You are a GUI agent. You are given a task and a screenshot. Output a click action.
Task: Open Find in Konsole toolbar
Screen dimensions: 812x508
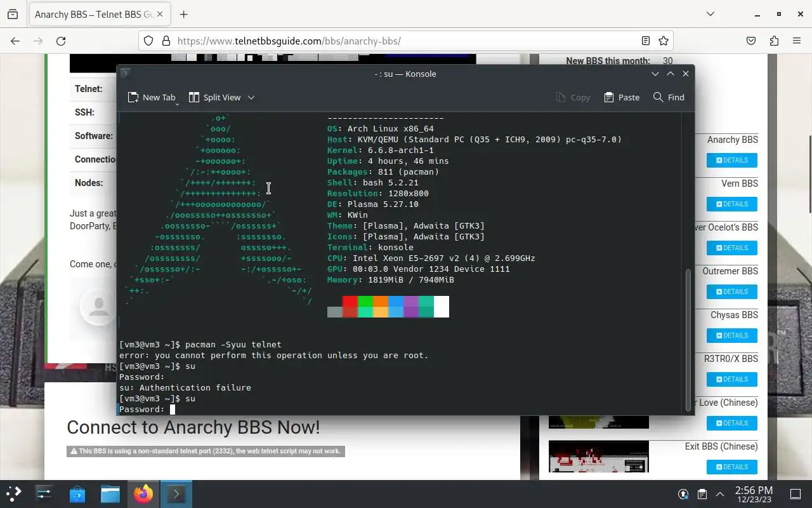pos(669,97)
